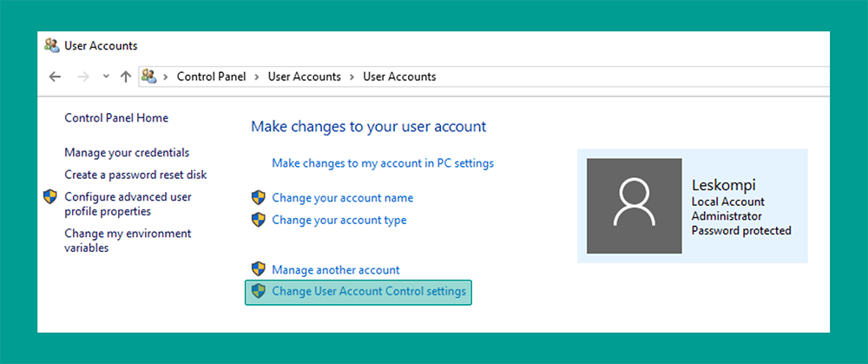Open Change my environment variables

click(x=128, y=241)
